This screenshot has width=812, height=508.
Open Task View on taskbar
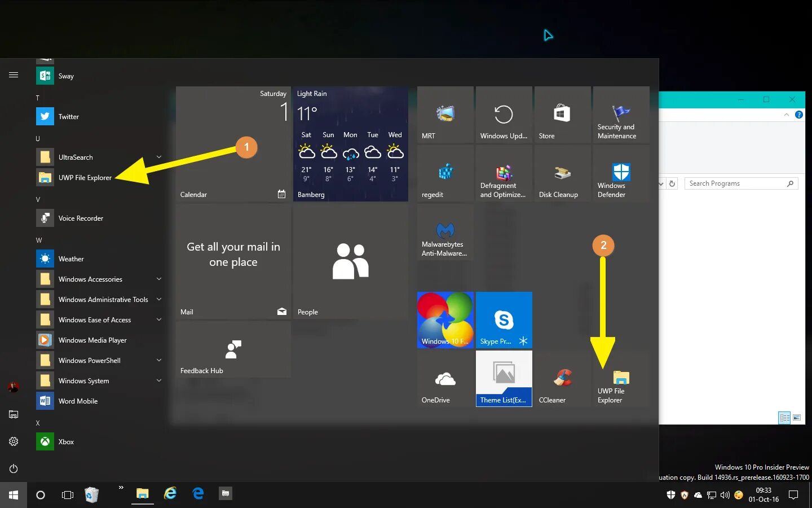(x=68, y=495)
